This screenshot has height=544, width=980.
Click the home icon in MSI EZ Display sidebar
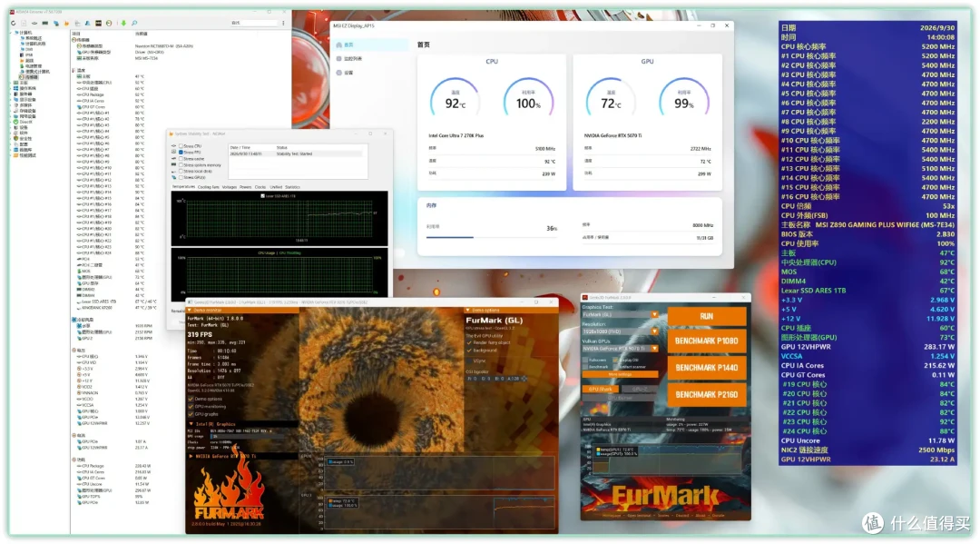(x=339, y=45)
